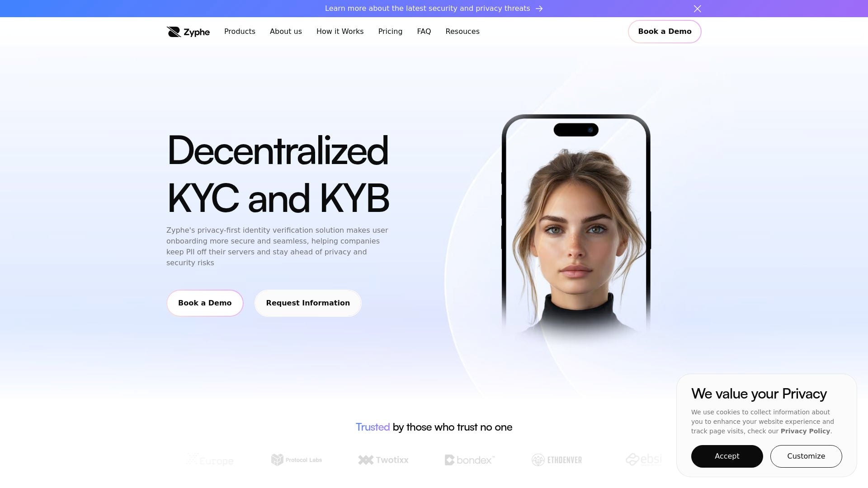Screen dimensions: 868x488
Task: Click the Zyphe logo in the navbar
Action: click(x=188, y=32)
